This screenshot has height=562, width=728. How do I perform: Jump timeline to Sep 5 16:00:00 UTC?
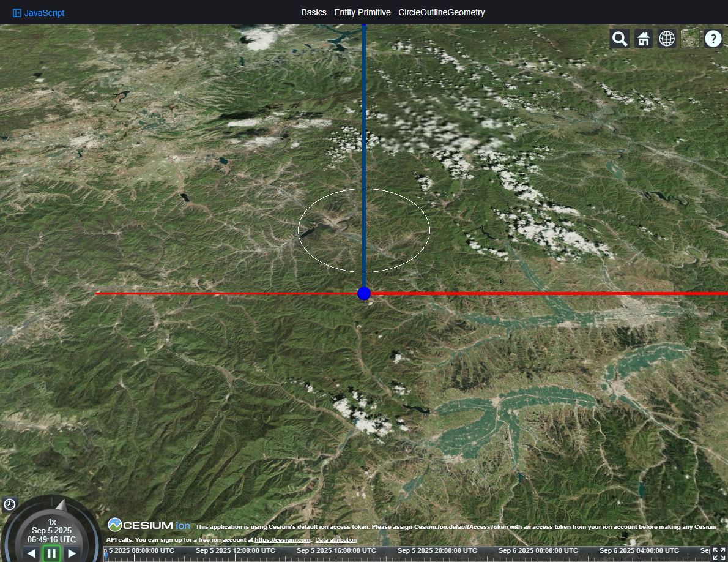click(x=336, y=551)
